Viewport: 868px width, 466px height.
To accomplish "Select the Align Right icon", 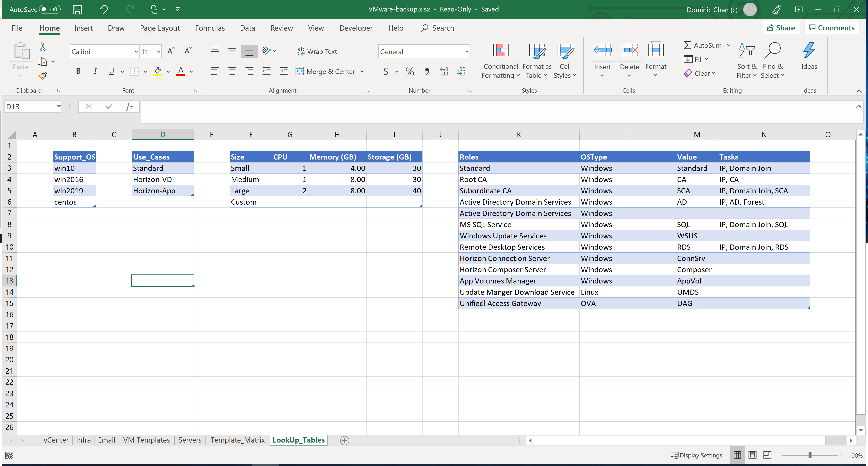I will 249,71.
